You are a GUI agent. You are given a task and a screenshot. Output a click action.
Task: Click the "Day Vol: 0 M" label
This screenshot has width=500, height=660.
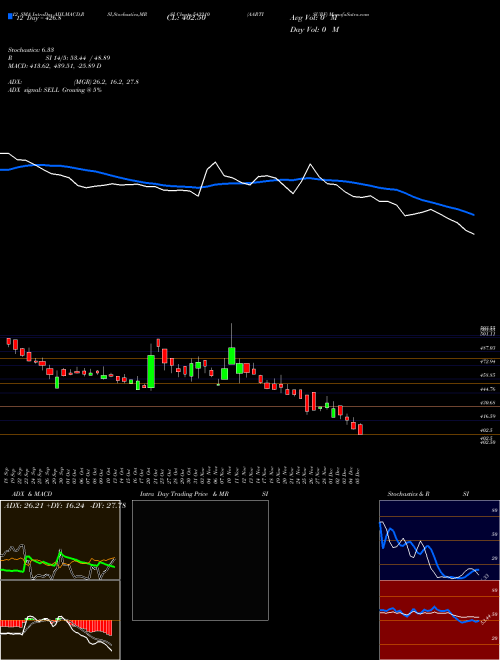tap(314, 30)
